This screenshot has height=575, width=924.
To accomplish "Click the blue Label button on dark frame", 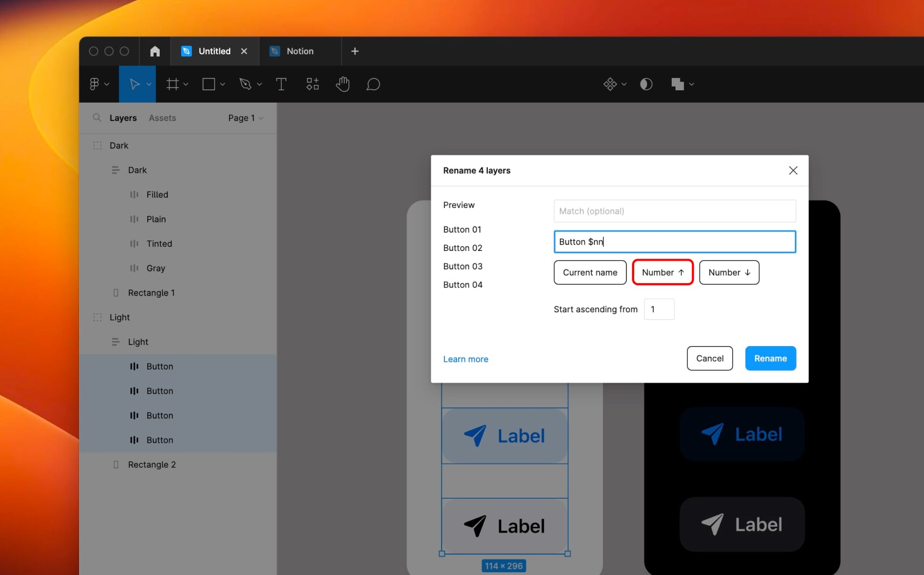I will (742, 434).
